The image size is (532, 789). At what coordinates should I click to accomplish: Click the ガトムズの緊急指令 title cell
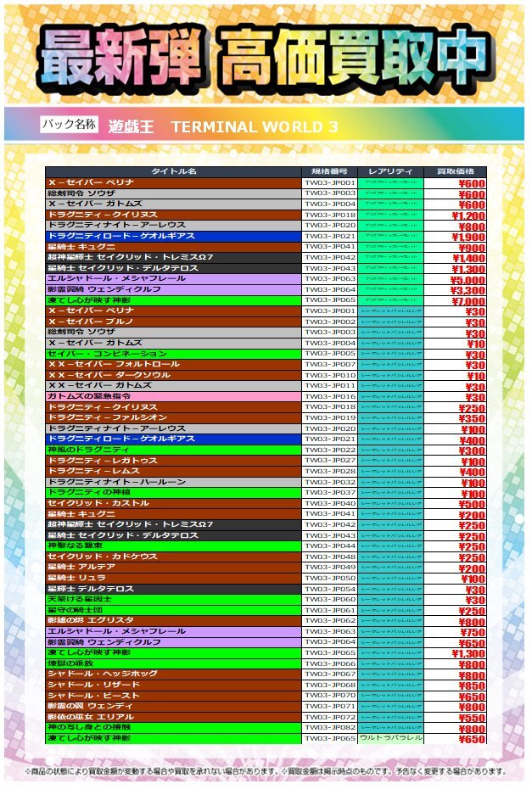(174, 396)
